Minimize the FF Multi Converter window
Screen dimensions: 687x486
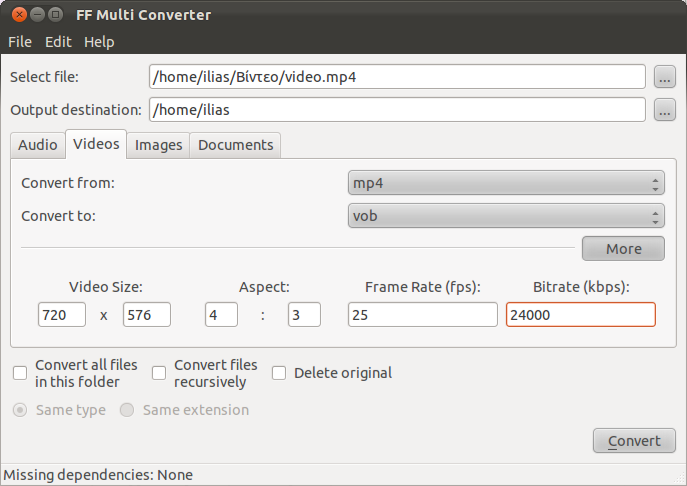[37, 15]
